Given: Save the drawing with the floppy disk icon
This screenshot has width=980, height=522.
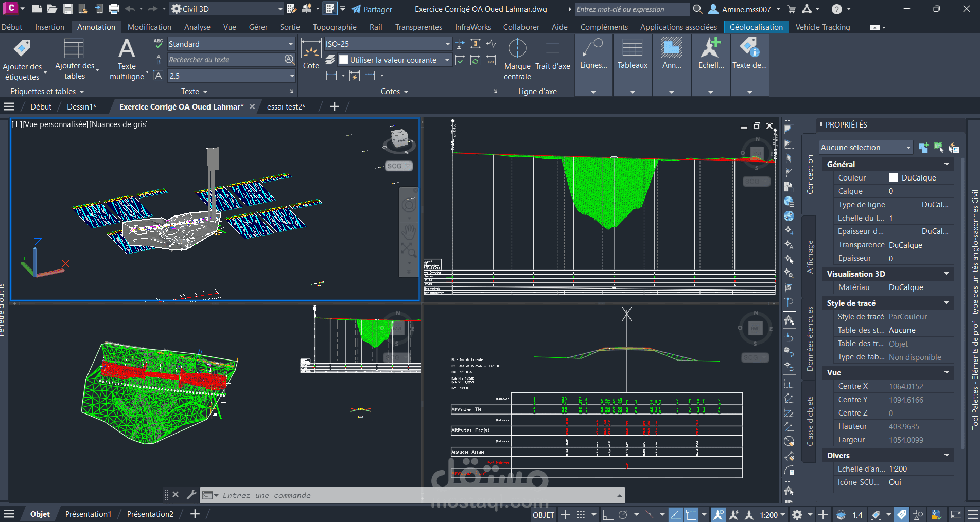Looking at the screenshot, I should [67, 9].
